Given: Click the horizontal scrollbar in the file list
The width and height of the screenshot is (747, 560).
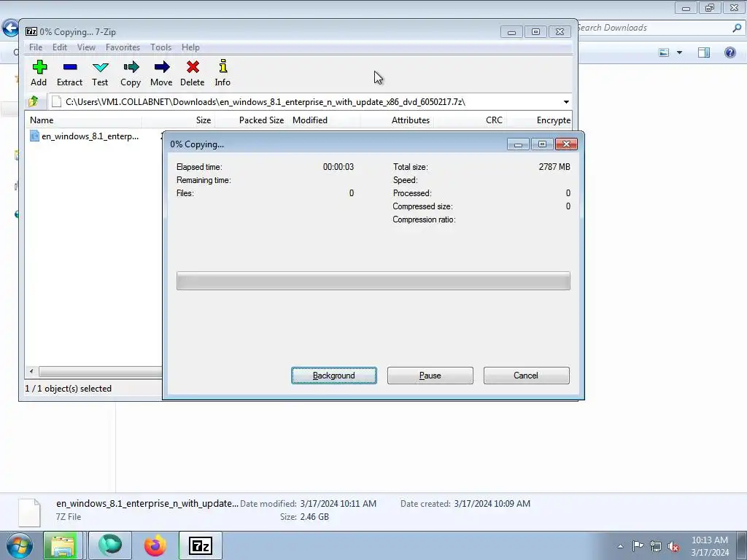Looking at the screenshot, I should click(101, 371).
